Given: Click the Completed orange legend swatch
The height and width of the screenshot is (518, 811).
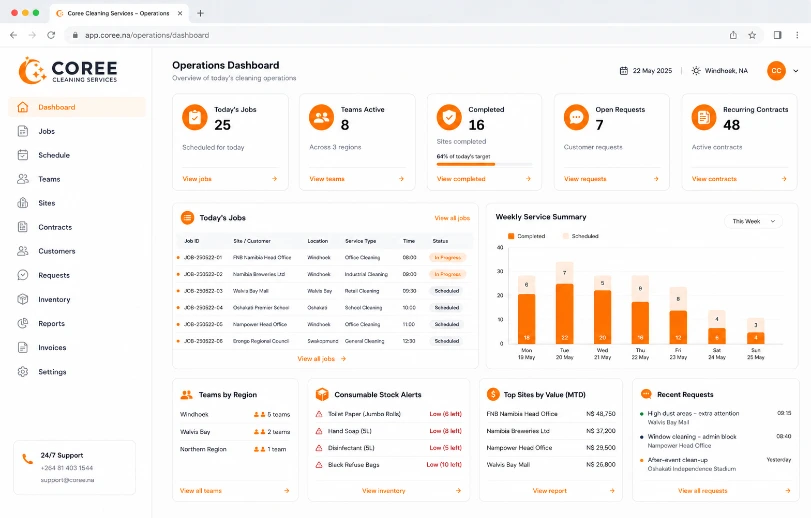Looking at the screenshot, I should 511,236.
